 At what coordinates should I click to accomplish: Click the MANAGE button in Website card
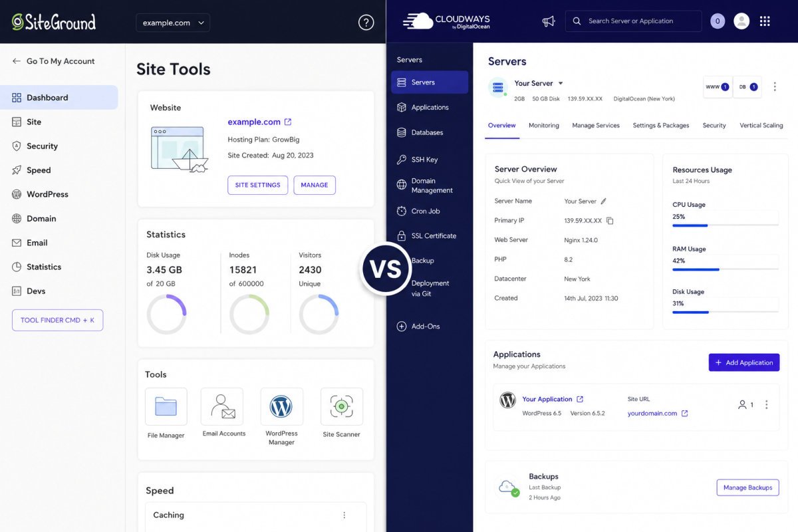point(315,185)
